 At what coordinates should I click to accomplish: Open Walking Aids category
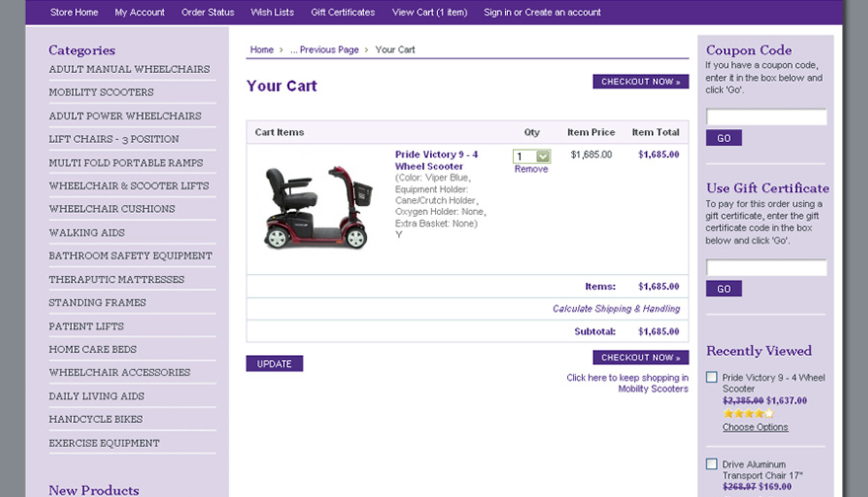pyautogui.click(x=87, y=233)
